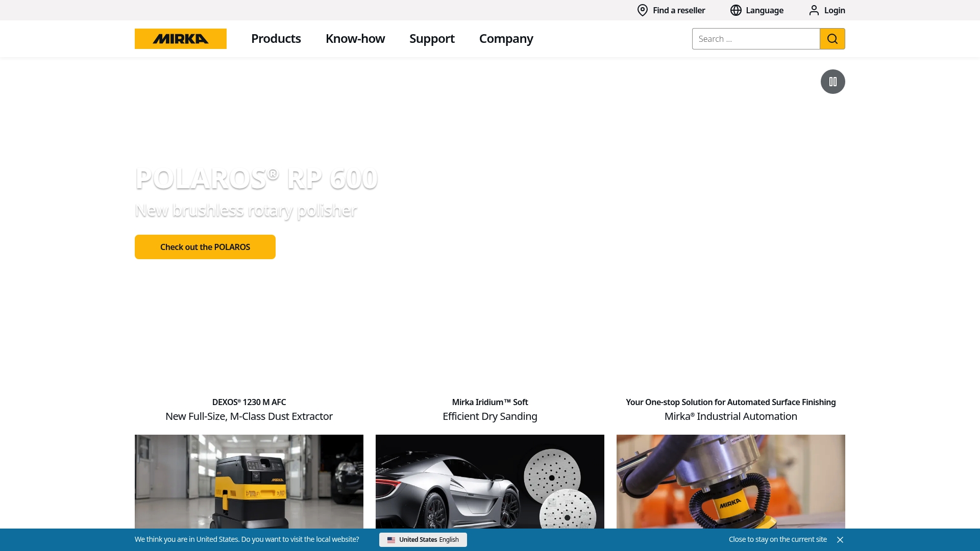Expand the Products menu

pos(276,38)
